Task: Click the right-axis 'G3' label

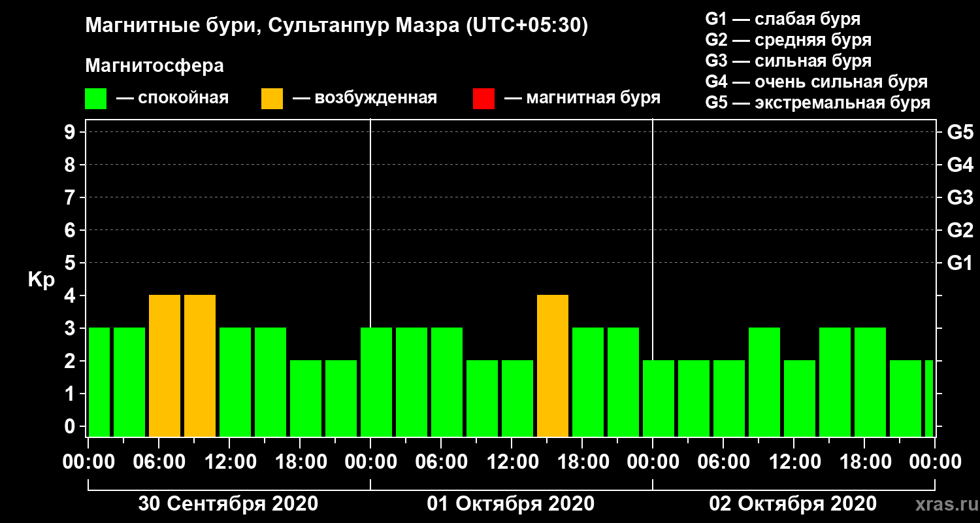Action: pyautogui.click(x=960, y=198)
